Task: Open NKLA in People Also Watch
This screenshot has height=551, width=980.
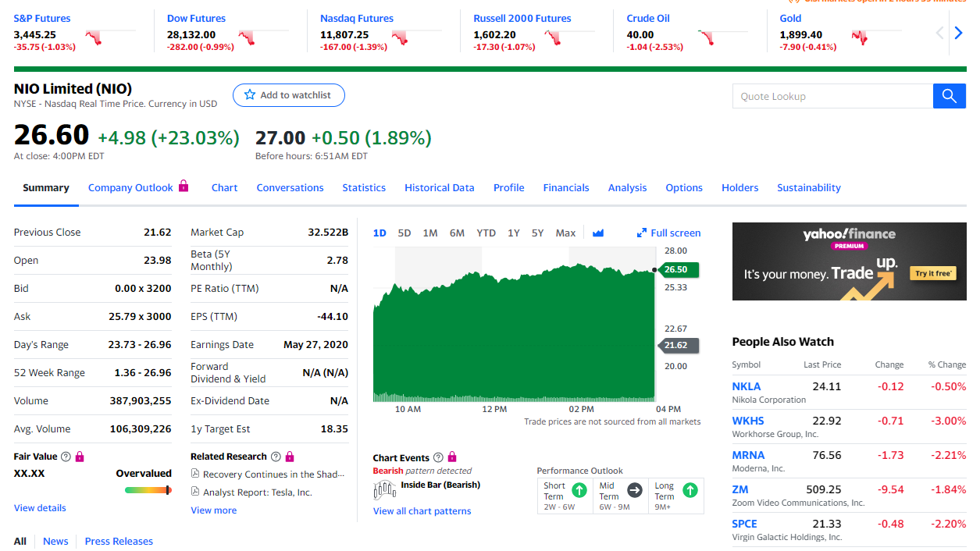Action: pos(746,386)
